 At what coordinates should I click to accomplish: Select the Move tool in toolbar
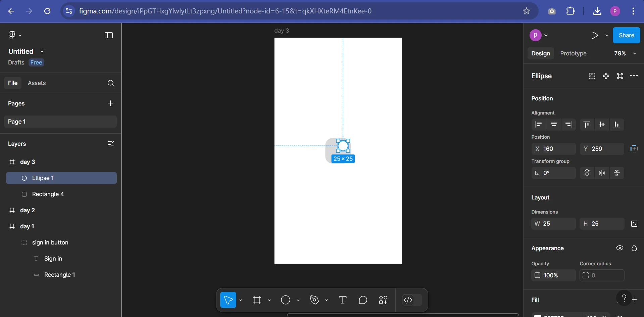pos(228,300)
